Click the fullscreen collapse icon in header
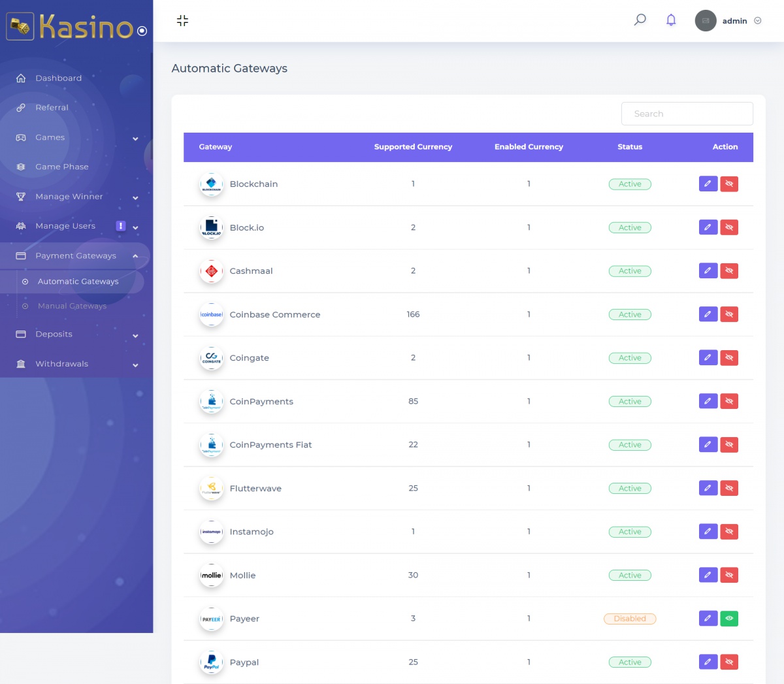This screenshot has width=784, height=684. (182, 21)
